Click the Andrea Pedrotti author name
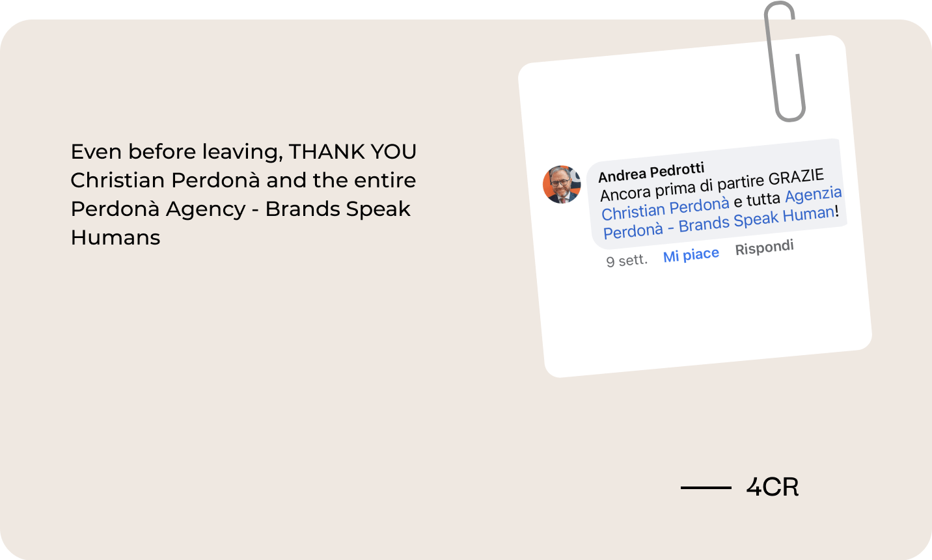Image resolution: width=932 pixels, height=560 pixels. [x=651, y=173]
